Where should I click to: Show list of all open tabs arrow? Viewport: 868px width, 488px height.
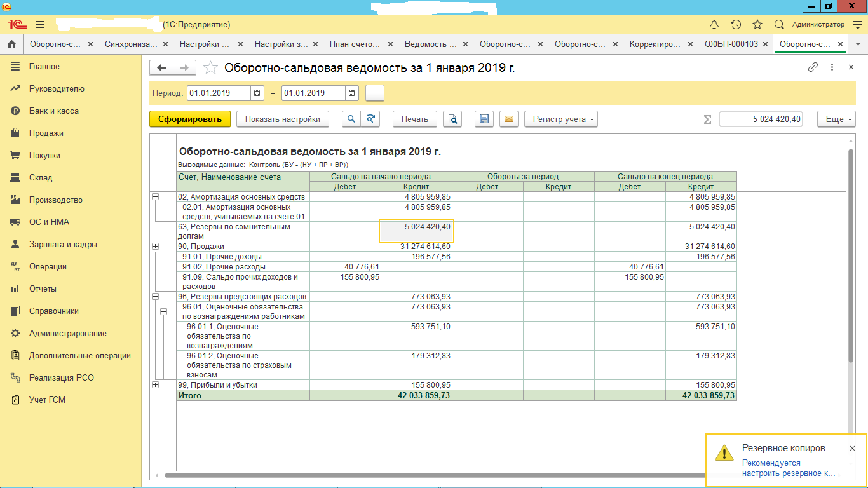click(x=858, y=44)
